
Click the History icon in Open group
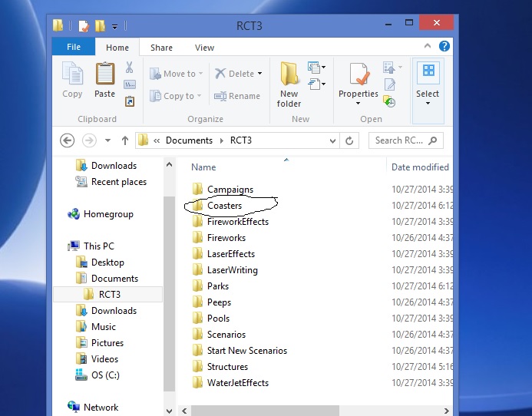click(390, 101)
